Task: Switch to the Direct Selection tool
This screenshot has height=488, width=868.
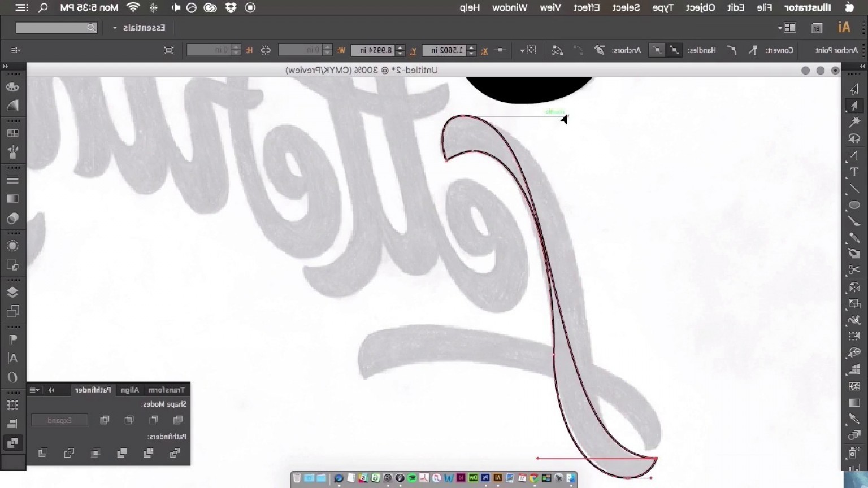Action: point(855,105)
